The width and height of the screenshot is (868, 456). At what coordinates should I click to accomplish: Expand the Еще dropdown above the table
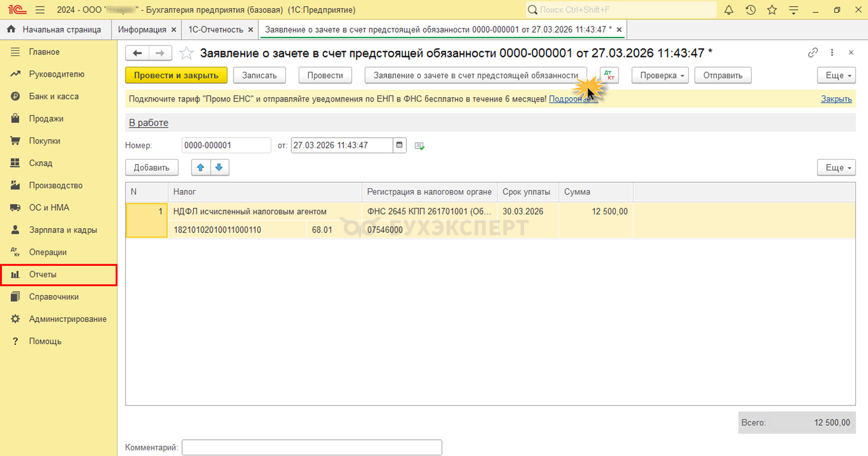[x=836, y=167]
